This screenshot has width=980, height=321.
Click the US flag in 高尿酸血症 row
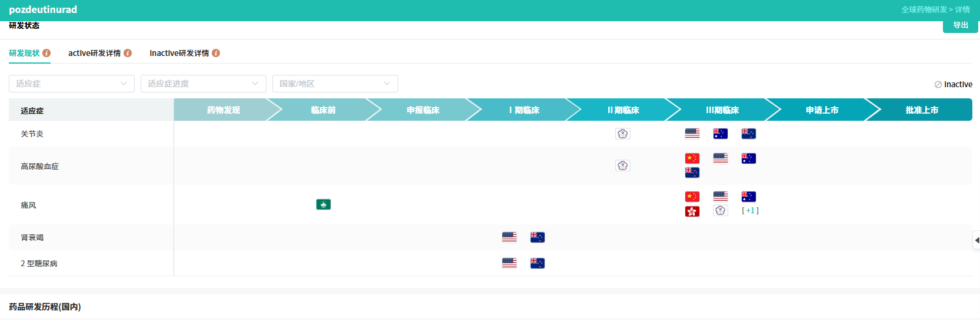pos(721,158)
